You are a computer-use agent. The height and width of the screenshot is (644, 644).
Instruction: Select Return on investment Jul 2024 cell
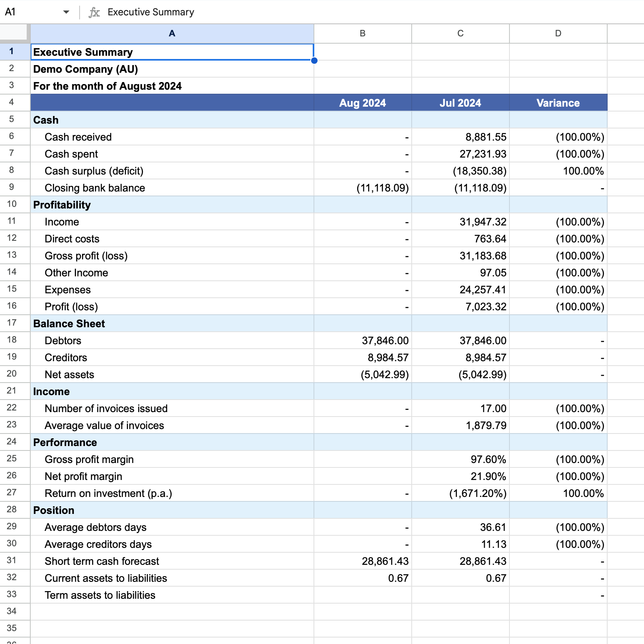click(x=460, y=493)
